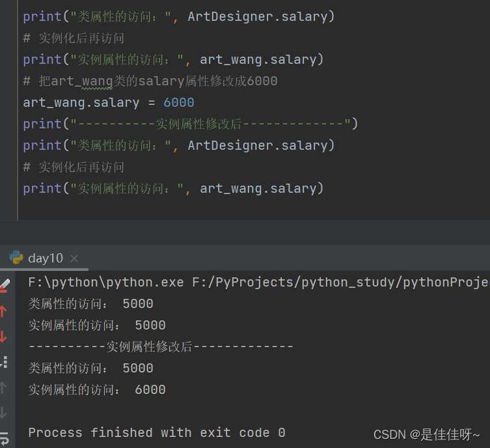Click the comment '# 把art_wang类的salary属性修改成6000'
490x448 pixels.
tap(150, 81)
